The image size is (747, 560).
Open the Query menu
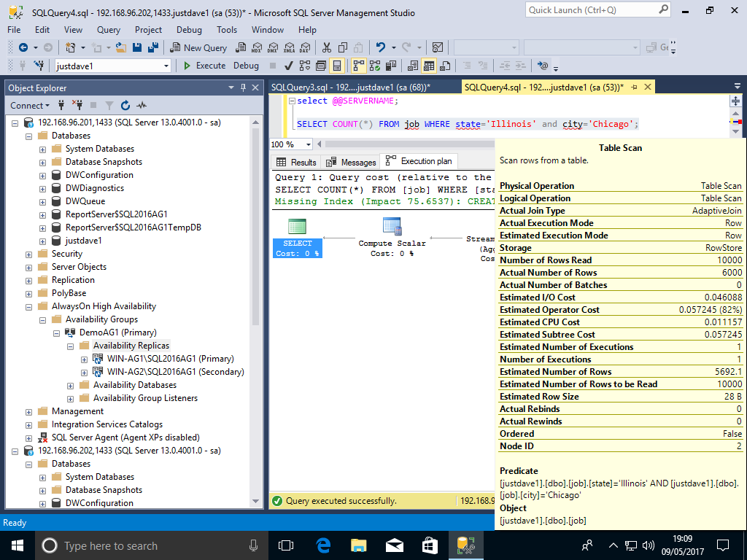pos(109,30)
